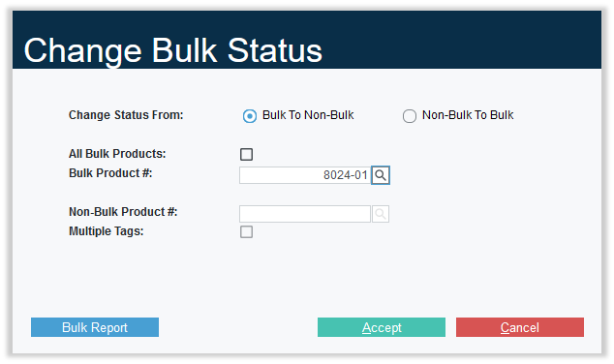Open the Bulk Product # lookup magnifier
The height and width of the screenshot is (364, 614).
(381, 175)
